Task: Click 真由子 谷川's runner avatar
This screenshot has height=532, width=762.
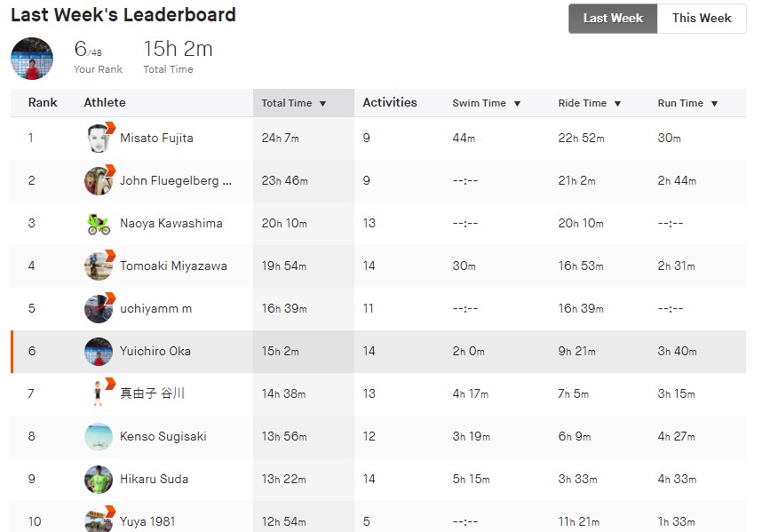Action: click(x=99, y=393)
